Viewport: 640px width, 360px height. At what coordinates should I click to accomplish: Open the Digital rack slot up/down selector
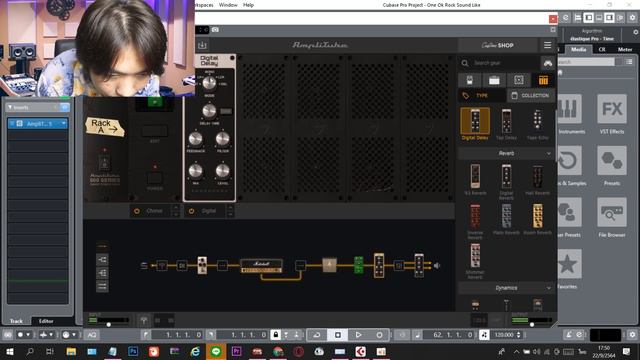click(230, 211)
